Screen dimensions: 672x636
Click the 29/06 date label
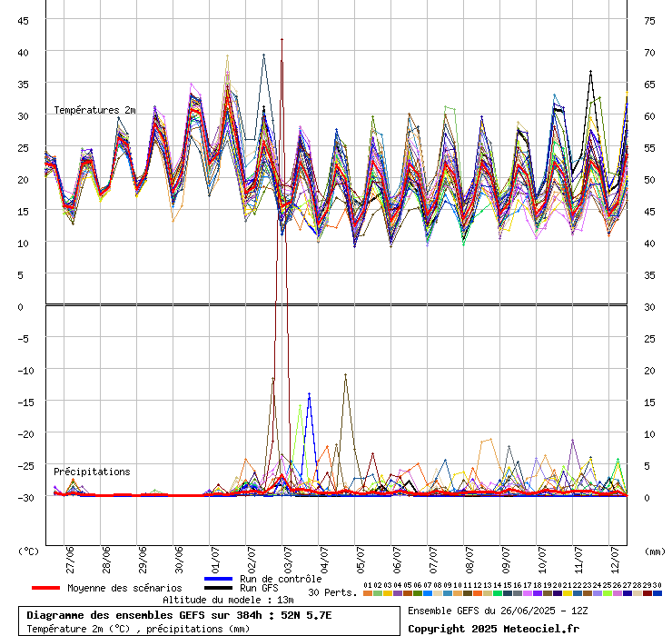[x=143, y=560]
